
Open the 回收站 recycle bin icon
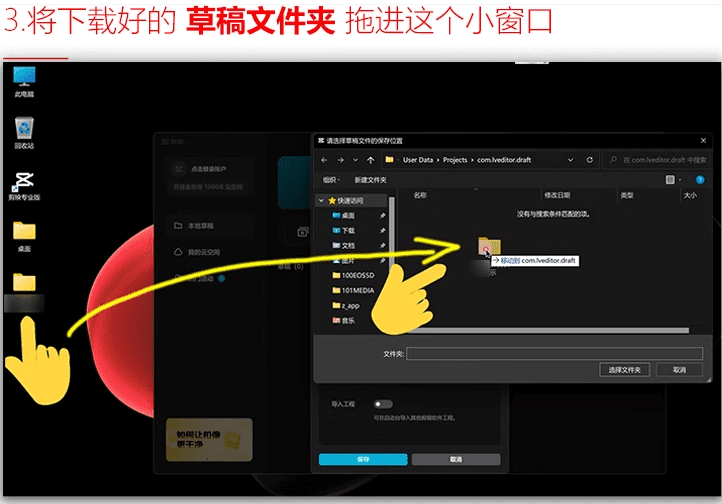tap(24, 128)
